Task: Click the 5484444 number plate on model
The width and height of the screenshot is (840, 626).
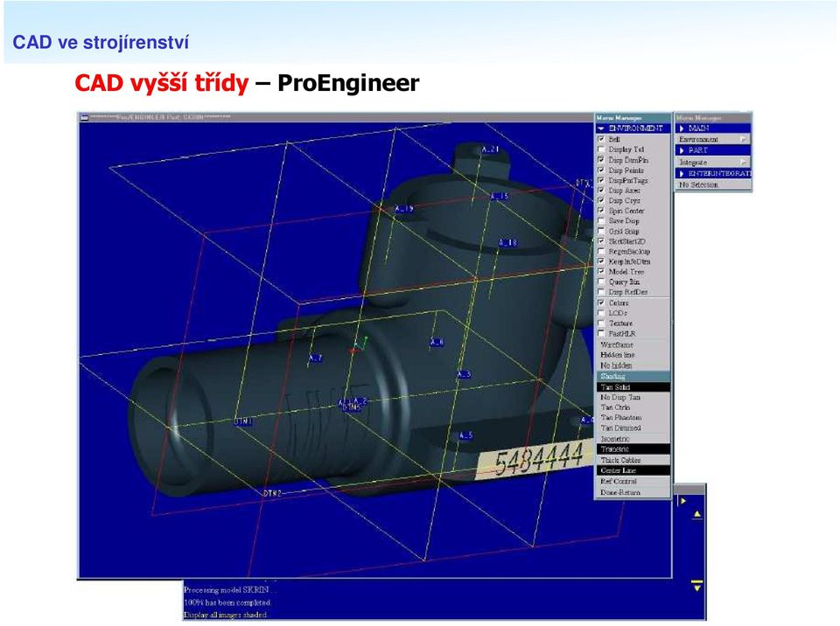Action: pos(535,460)
